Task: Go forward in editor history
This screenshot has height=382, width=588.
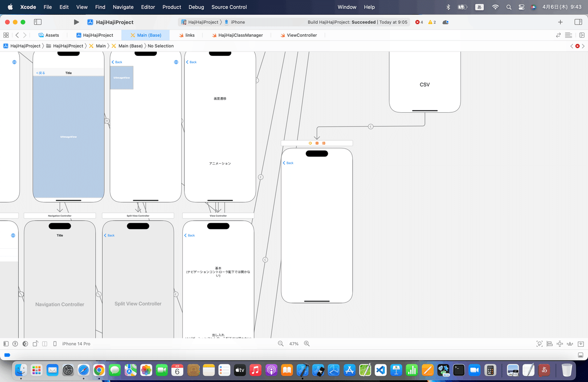Action: tap(25, 35)
